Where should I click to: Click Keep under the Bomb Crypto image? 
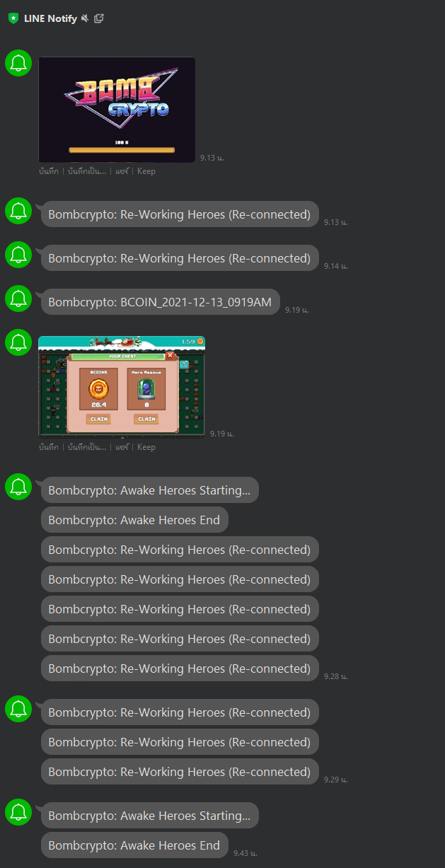point(146,171)
